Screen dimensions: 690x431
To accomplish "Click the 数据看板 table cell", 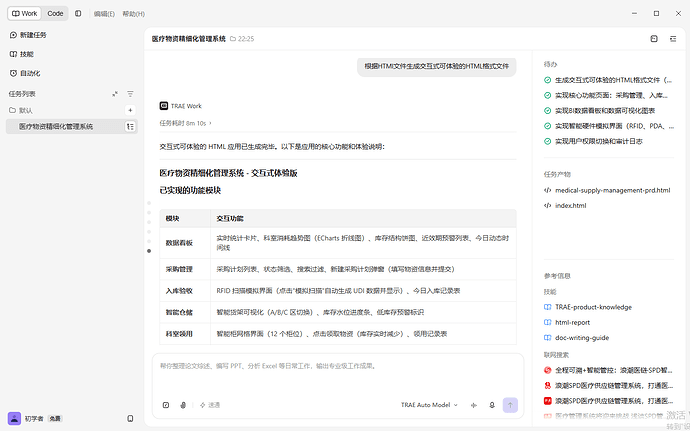I will [185, 243].
